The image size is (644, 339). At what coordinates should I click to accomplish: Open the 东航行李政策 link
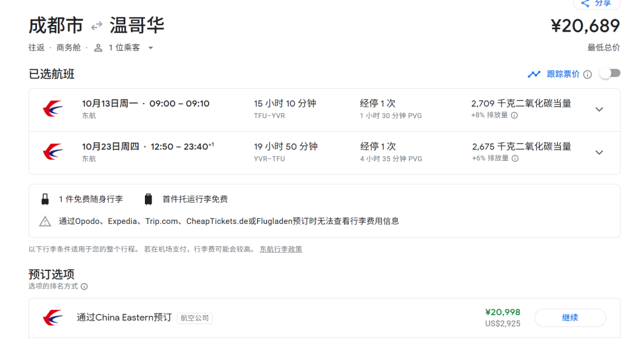280,249
